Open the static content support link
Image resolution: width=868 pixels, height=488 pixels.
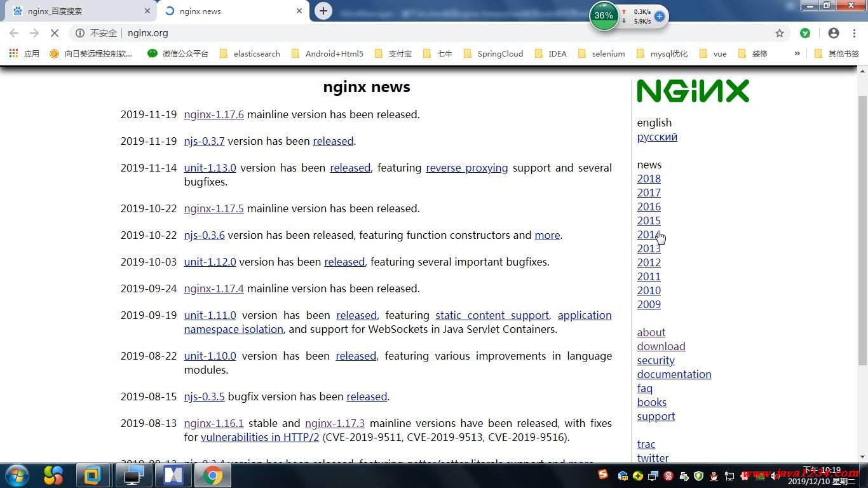[x=492, y=315]
